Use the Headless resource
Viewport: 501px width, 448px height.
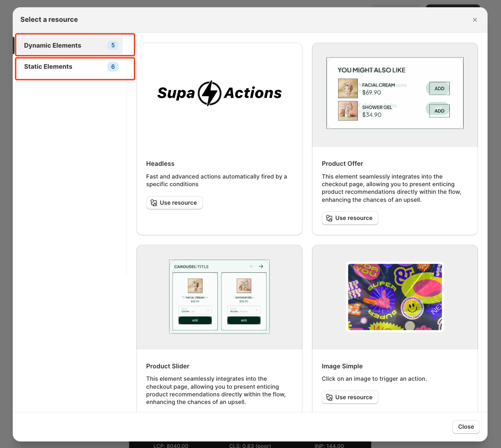tap(175, 203)
